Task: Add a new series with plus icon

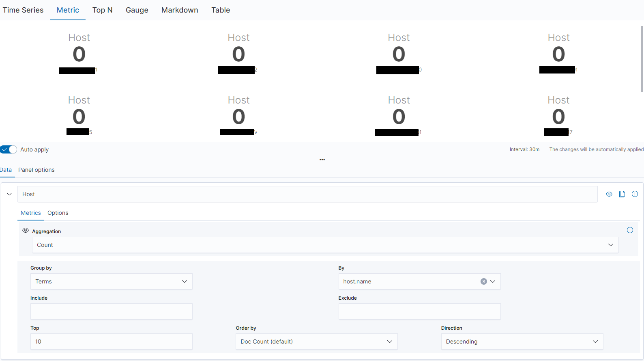Action: pyautogui.click(x=635, y=194)
